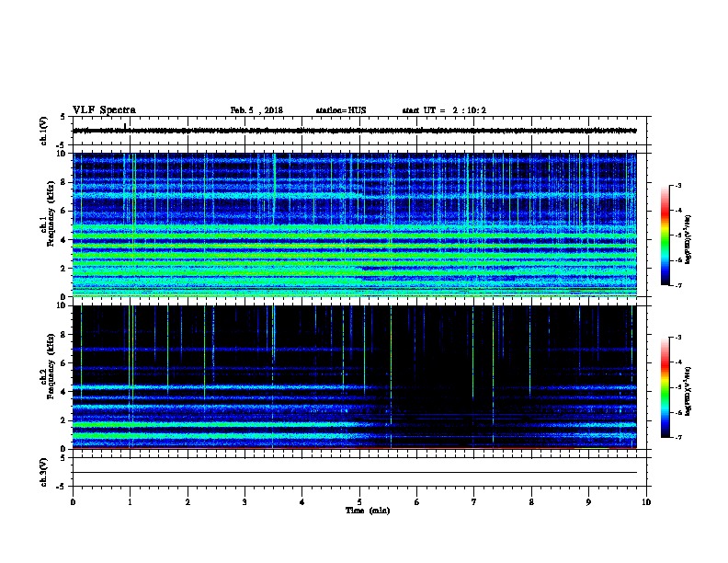Screen dimensions: 728x563
Task: Click the "station=HUS" label
Action: coord(341,110)
